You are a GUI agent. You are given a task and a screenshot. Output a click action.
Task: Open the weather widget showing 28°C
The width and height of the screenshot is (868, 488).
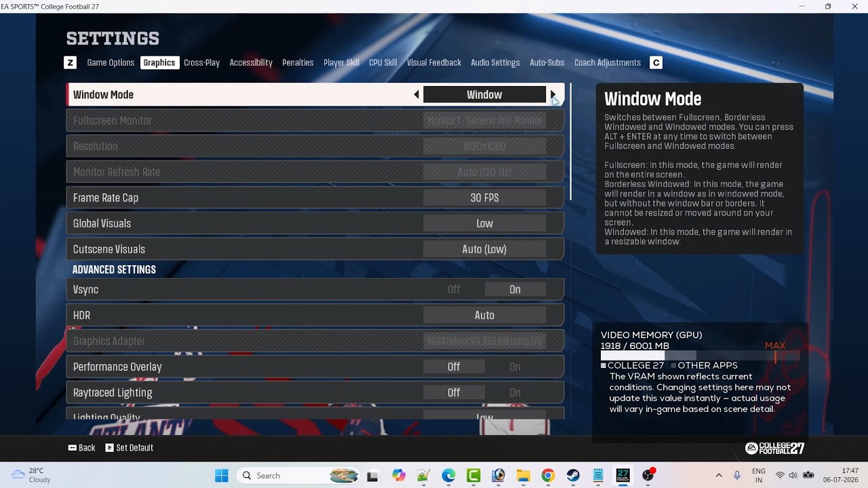tap(32, 475)
